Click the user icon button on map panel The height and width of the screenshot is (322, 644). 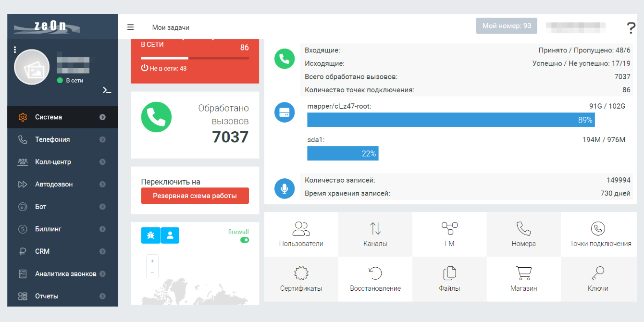pyautogui.click(x=170, y=235)
